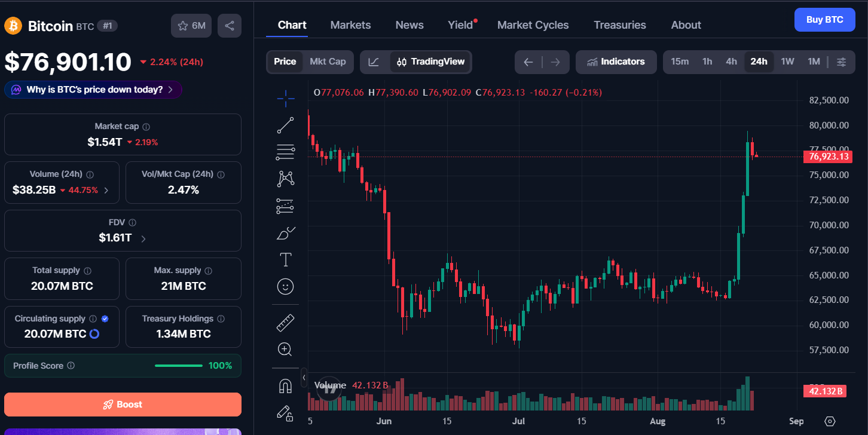The width and height of the screenshot is (868, 435).
Task: Enable magnet mode for drawings
Action: (x=286, y=387)
